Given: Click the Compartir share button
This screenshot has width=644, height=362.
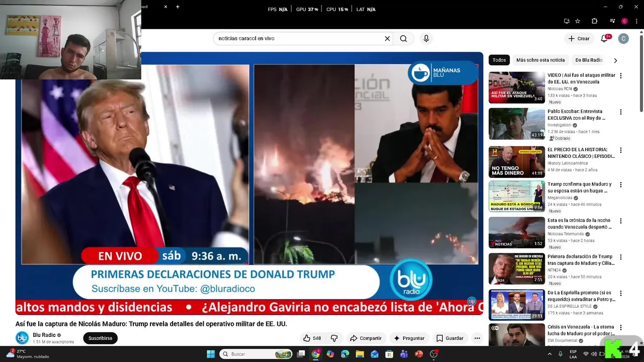Looking at the screenshot, I should [x=366, y=338].
